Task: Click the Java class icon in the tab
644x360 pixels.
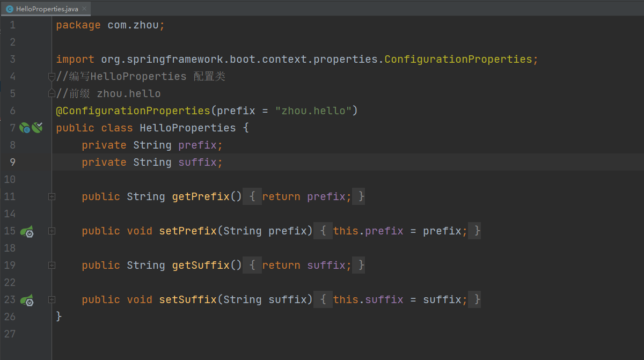Action: tap(10, 9)
